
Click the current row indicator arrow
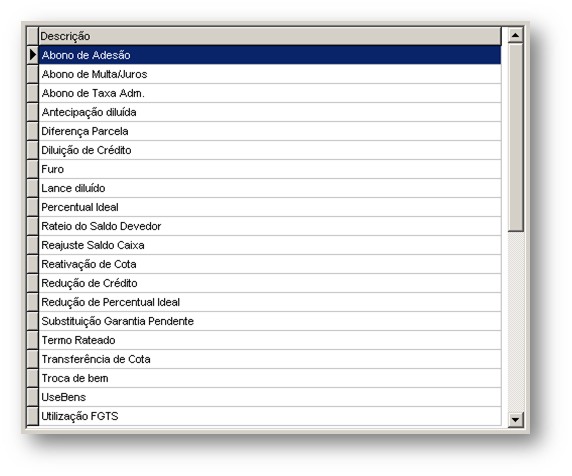33,55
